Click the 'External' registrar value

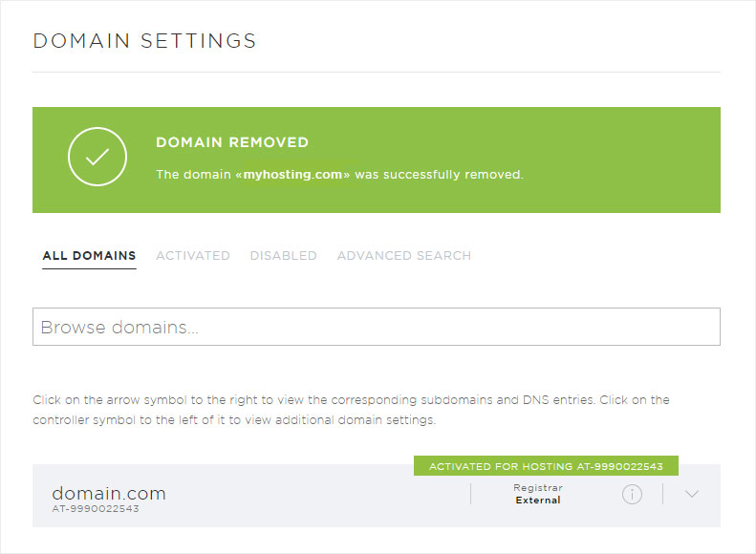tap(538, 501)
